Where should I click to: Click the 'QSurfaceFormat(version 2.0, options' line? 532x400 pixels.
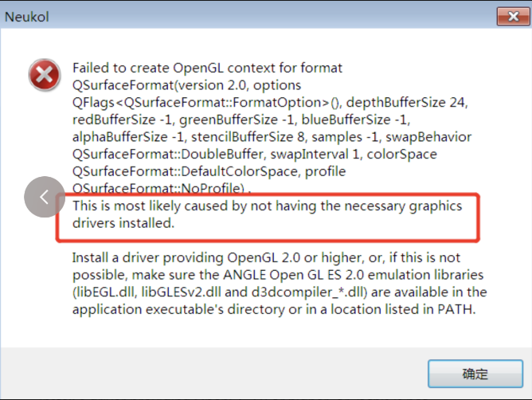click(186, 85)
